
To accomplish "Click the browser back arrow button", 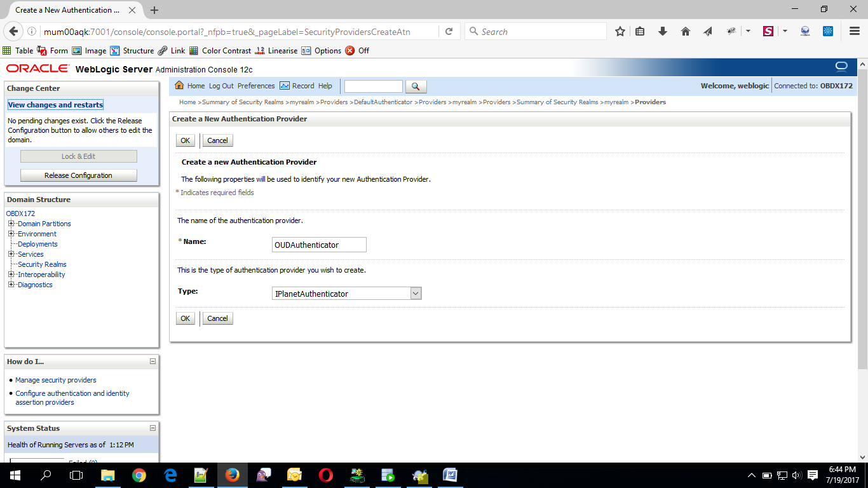I will pyautogui.click(x=14, y=31).
